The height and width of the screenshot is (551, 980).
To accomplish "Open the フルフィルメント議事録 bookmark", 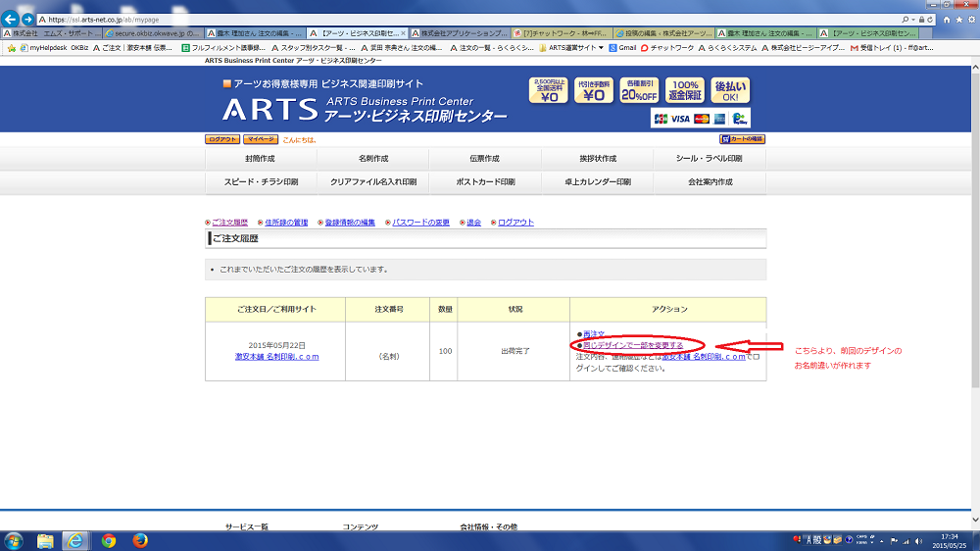I will (x=223, y=47).
